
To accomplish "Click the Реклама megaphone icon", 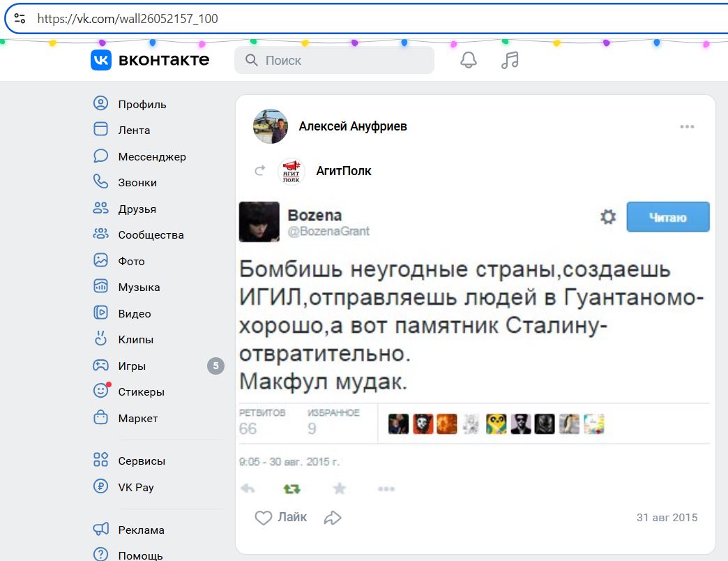I will pos(100,529).
